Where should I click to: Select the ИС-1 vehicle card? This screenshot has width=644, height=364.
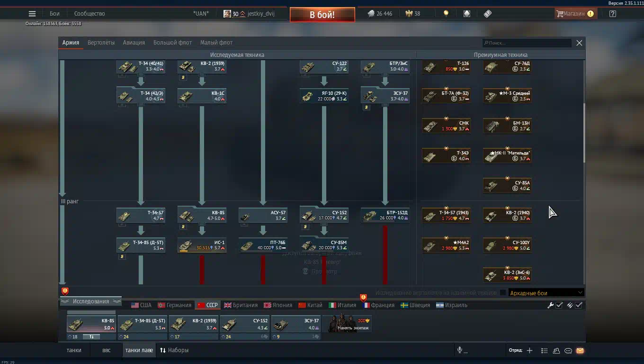click(202, 245)
